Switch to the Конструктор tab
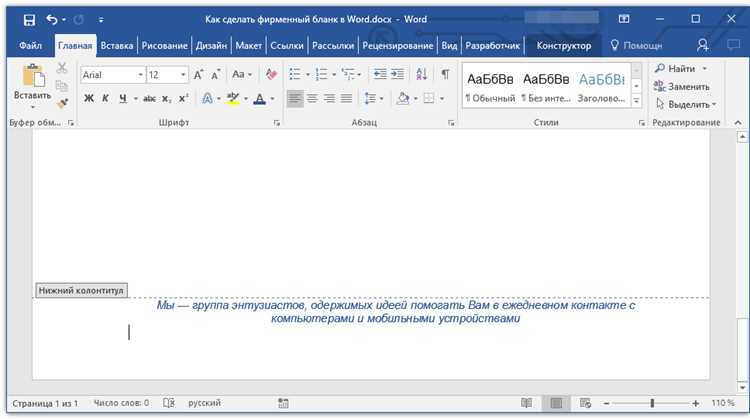The width and height of the screenshot is (750, 419). [564, 45]
